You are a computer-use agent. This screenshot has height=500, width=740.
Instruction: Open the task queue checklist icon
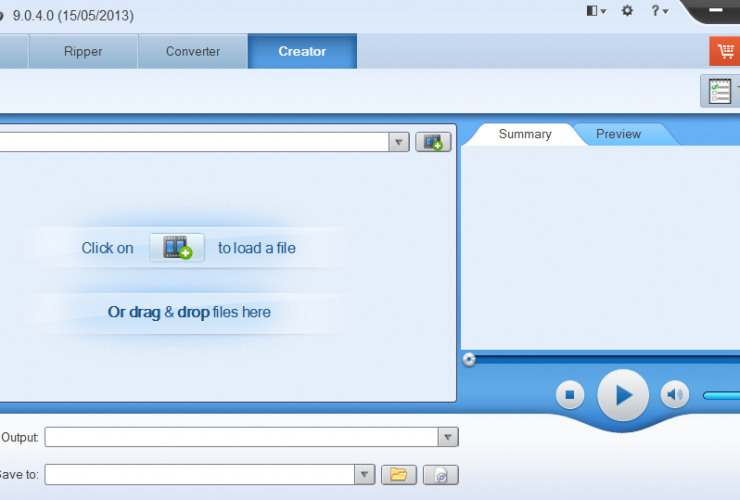coord(719,91)
